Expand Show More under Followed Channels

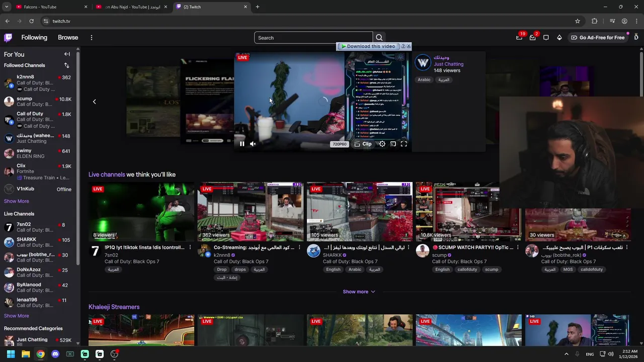click(17, 201)
